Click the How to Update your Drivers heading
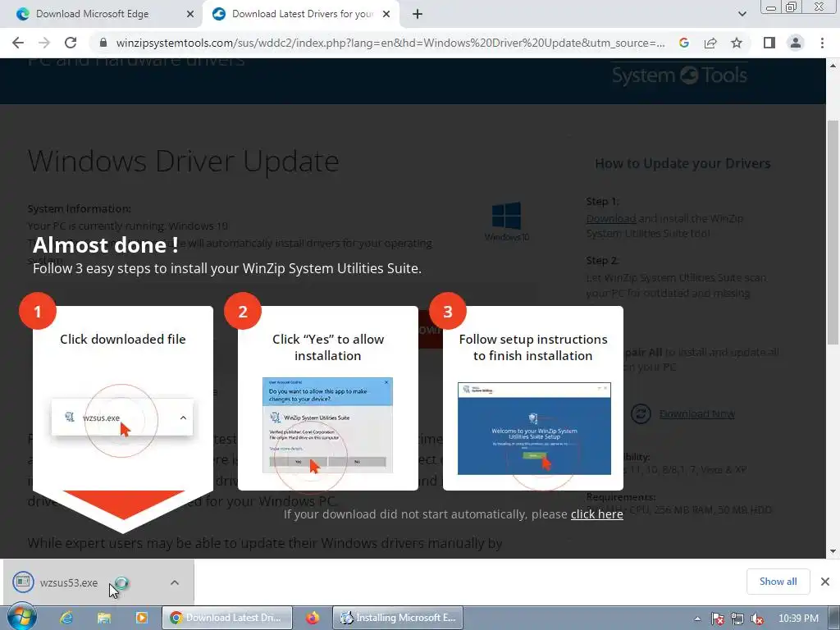Image resolution: width=840 pixels, height=630 pixels. point(682,163)
